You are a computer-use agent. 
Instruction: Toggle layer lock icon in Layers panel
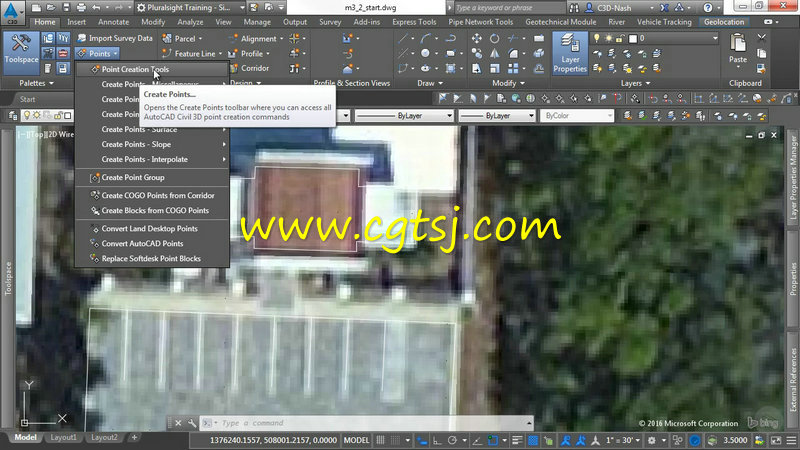619,38
